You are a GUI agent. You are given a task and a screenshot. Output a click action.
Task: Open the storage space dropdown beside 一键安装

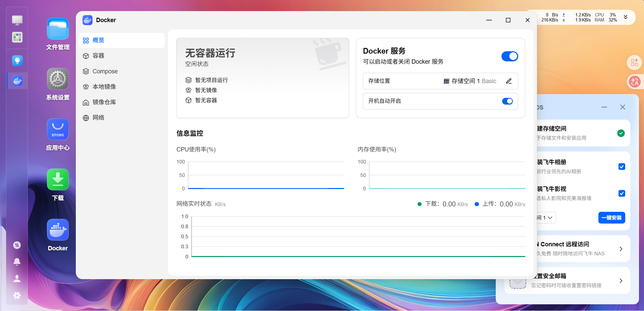546,218
